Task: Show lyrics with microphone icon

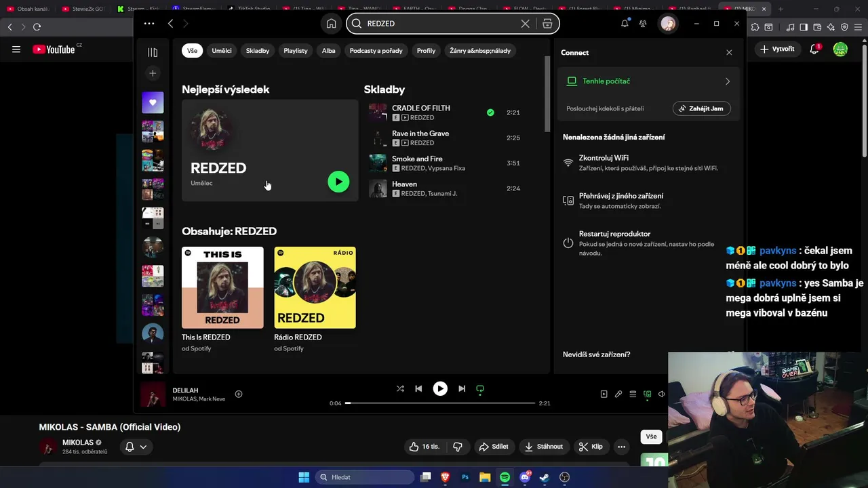Action: (618, 394)
